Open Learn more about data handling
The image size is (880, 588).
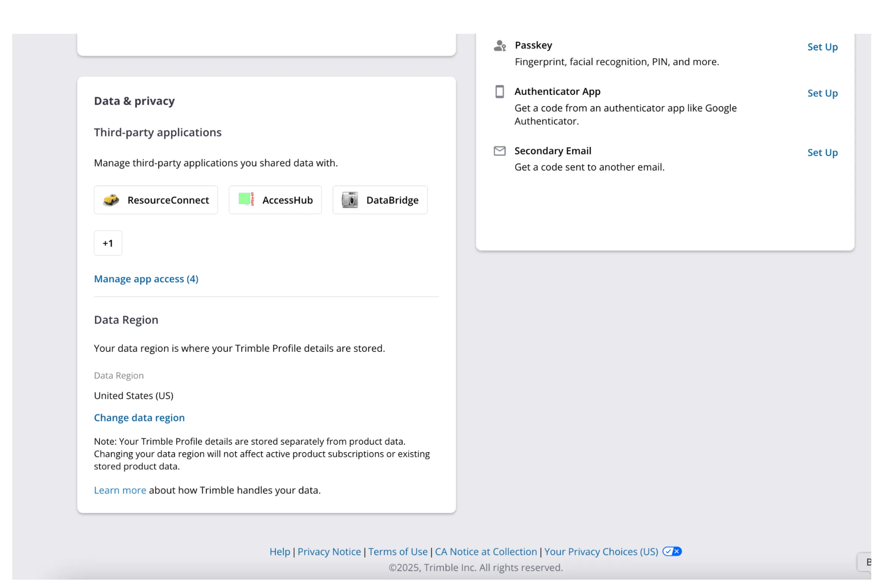[x=120, y=490]
